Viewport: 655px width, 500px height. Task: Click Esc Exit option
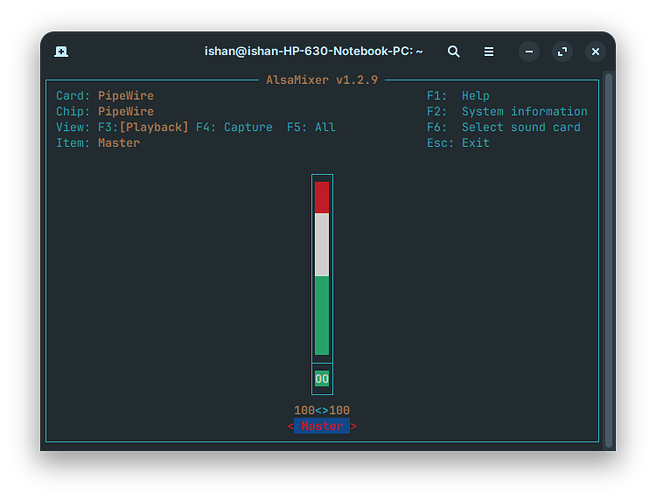coord(458,143)
